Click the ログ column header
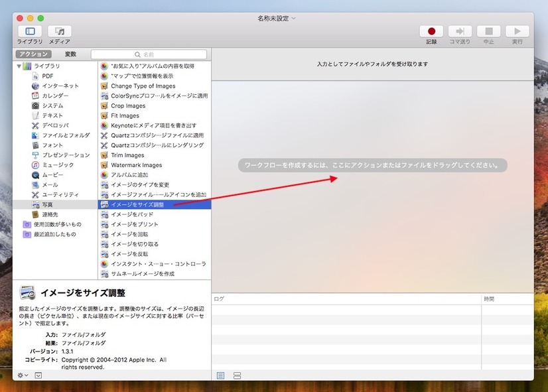548x392 pixels. click(x=346, y=298)
